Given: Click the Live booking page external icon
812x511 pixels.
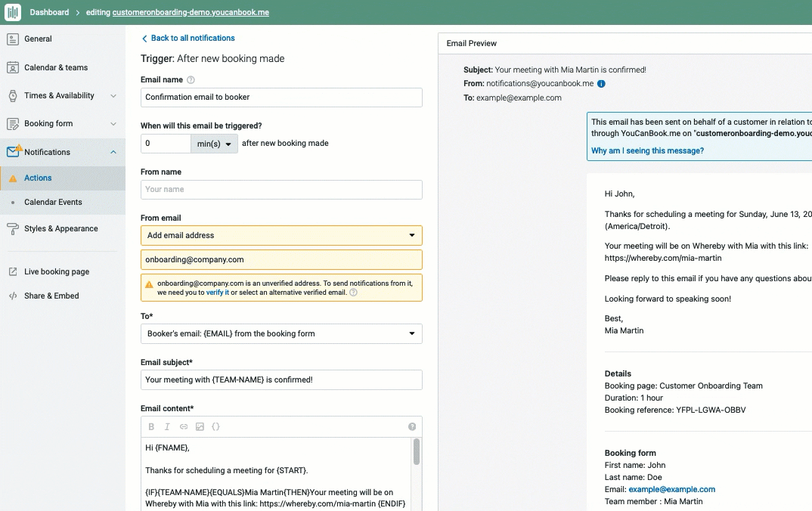Looking at the screenshot, I should coord(12,271).
